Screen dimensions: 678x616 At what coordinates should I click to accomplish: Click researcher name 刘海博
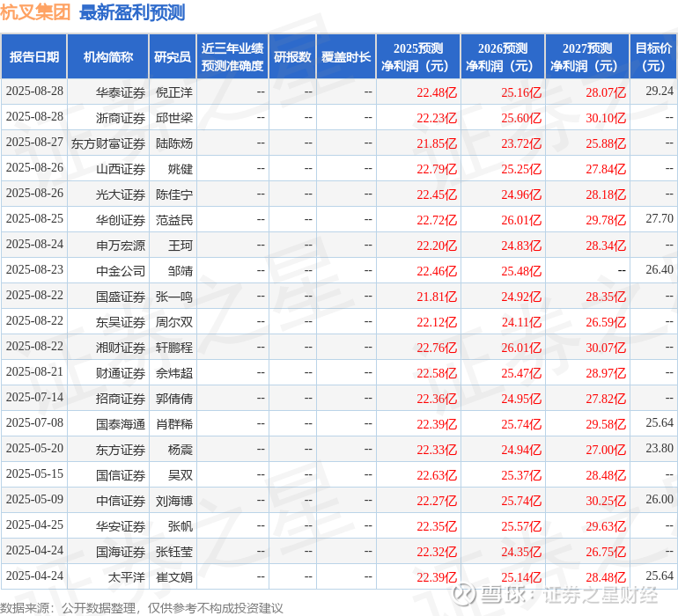(174, 501)
